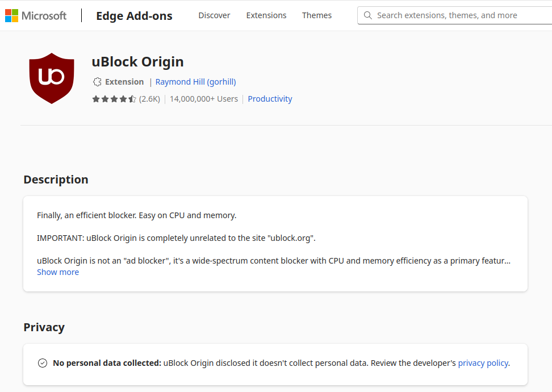The width and height of the screenshot is (552, 392).
Task: Open the Discover tab
Action: 214,15
